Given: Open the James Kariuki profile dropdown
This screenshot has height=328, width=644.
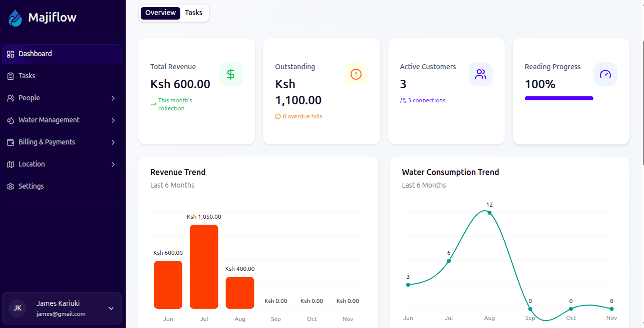Looking at the screenshot, I should 111,309.
